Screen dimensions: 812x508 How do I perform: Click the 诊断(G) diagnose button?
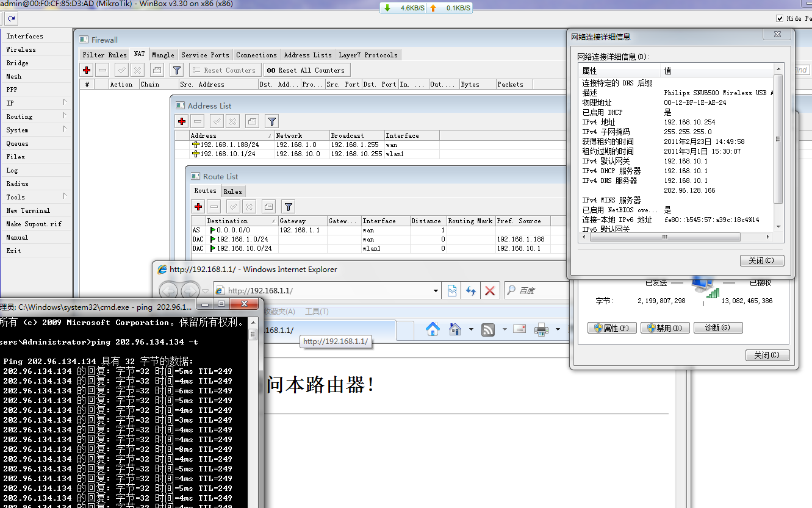[x=717, y=328]
